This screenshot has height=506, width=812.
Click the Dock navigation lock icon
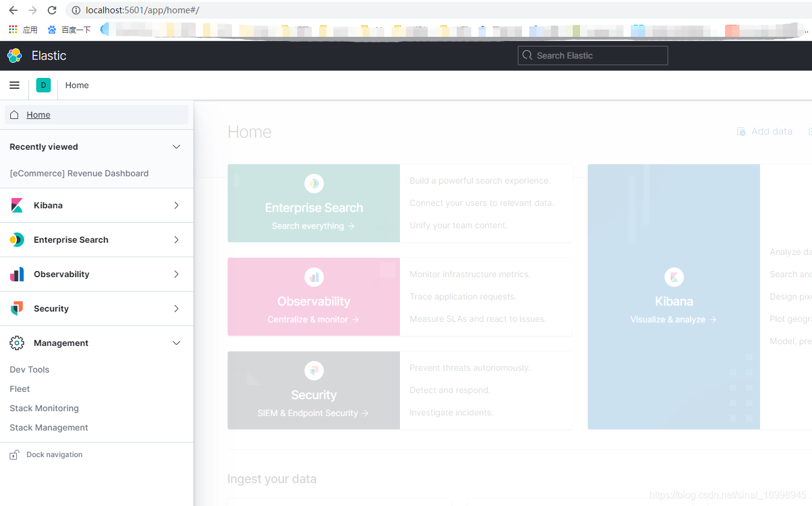[14, 455]
